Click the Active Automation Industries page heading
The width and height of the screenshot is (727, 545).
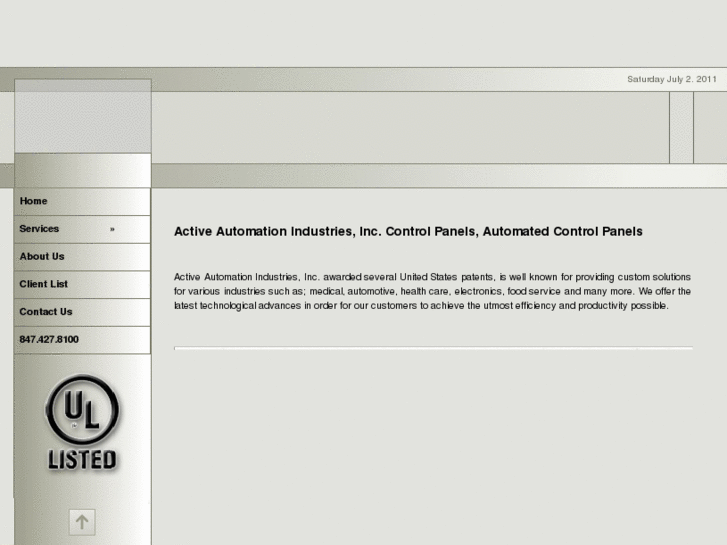[x=408, y=231]
